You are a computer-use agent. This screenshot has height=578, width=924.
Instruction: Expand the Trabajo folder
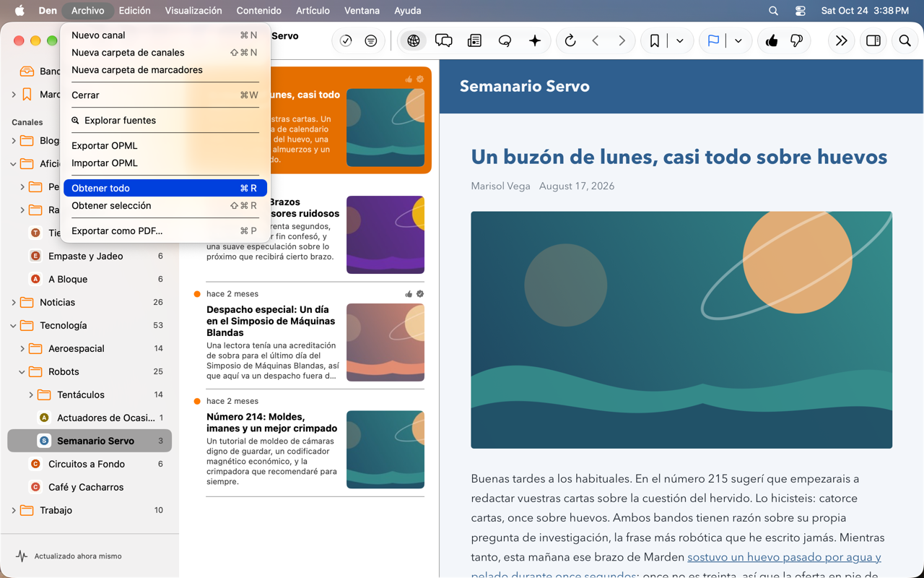pyautogui.click(x=14, y=511)
